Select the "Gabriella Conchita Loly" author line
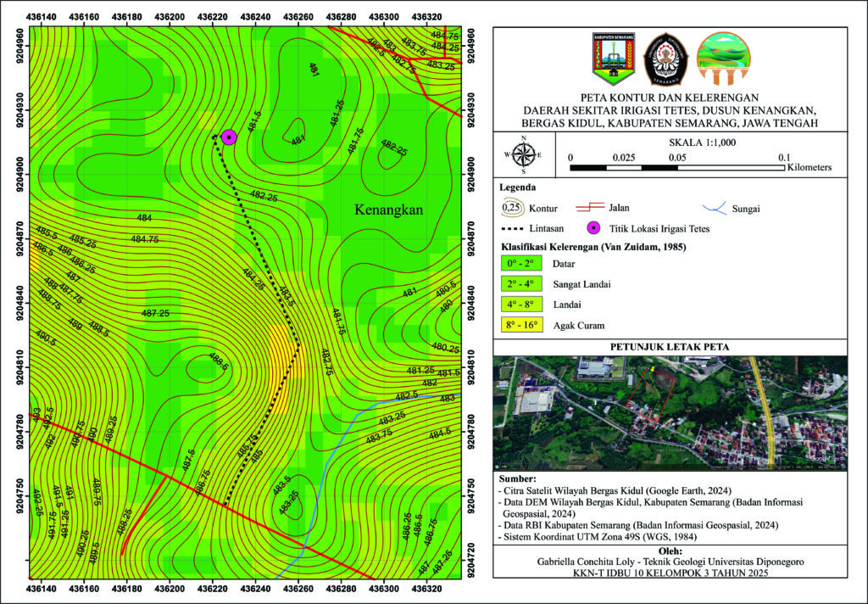Screen dimensions: 868x604 (670, 562)
